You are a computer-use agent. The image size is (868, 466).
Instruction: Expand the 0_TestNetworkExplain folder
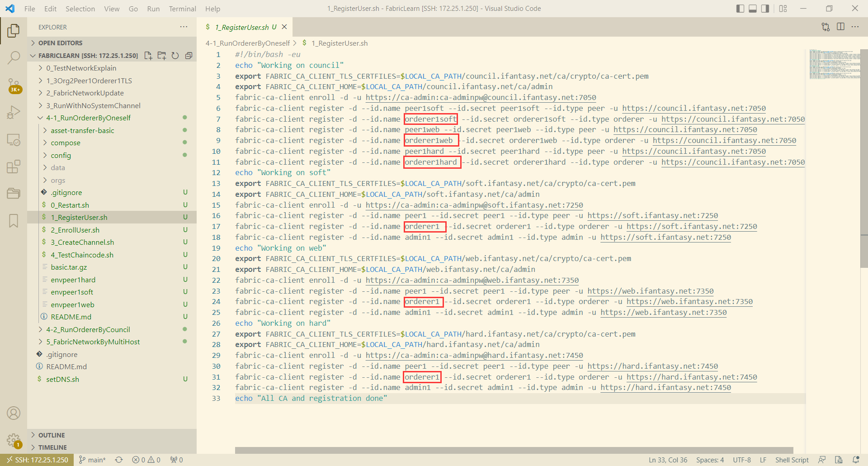coord(81,68)
